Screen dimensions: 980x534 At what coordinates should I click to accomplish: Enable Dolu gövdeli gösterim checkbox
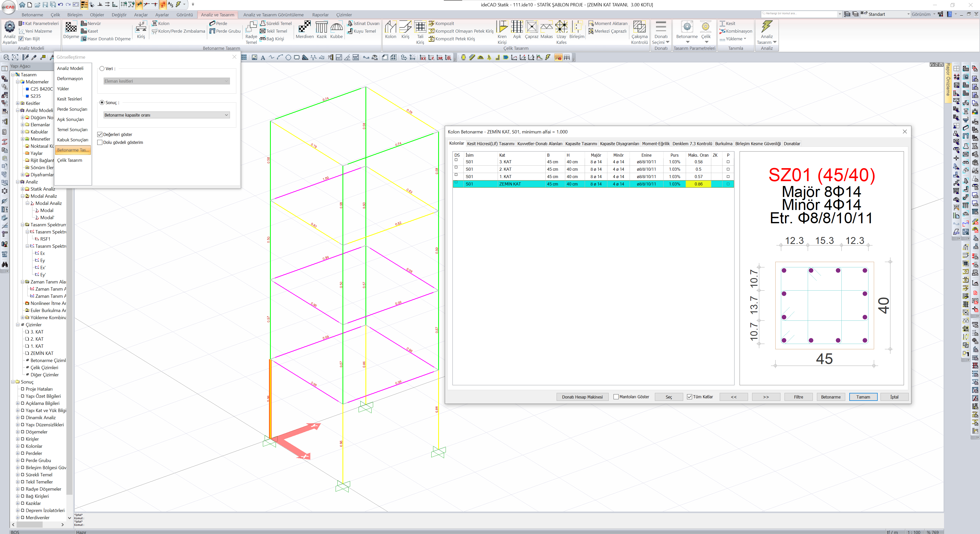100,143
